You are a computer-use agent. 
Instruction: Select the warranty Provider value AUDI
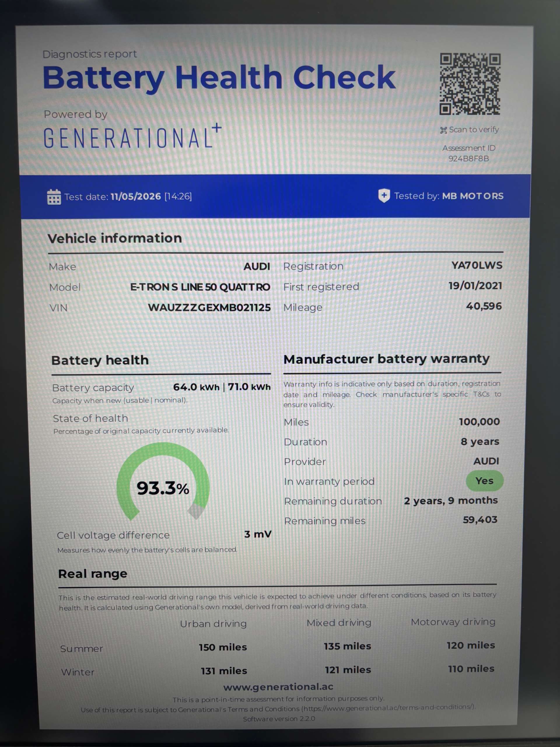[486, 461]
